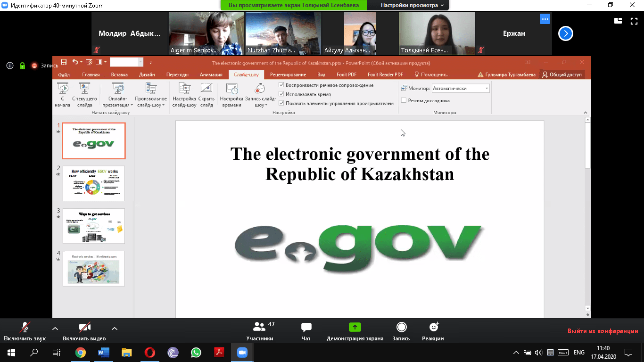This screenshot has height=362, width=644.
Task: Show next participants with blue arrow
Action: click(566, 33)
